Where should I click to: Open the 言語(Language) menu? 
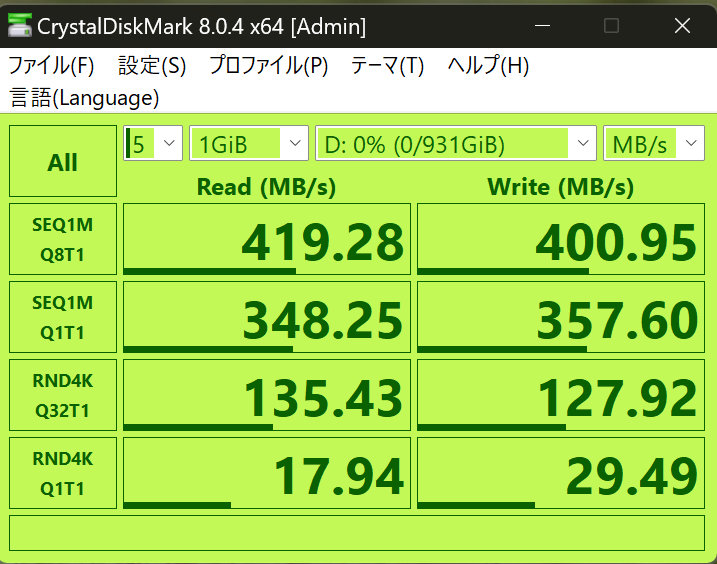click(x=84, y=98)
